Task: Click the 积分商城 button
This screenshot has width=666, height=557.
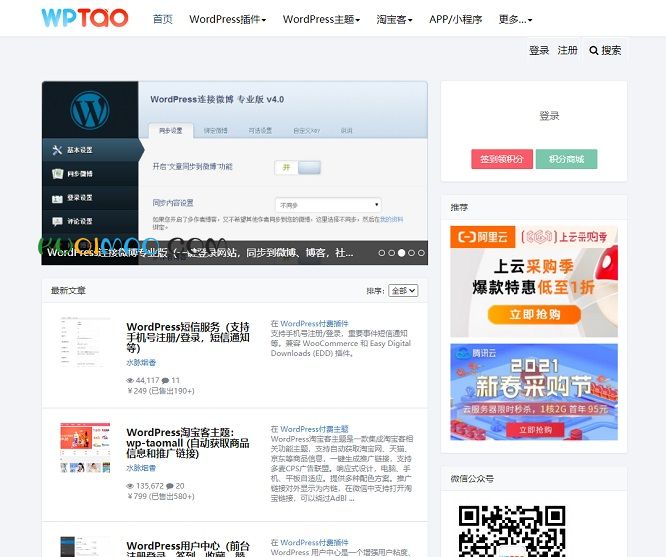Action: click(x=566, y=159)
